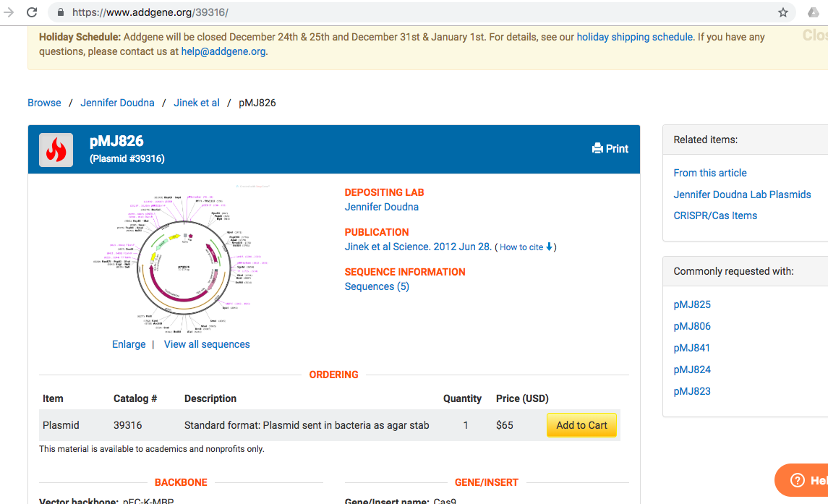Click Enlarge under plasmid map
Image resolution: width=828 pixels, height=504 pixels.
[x=128, y=344]
